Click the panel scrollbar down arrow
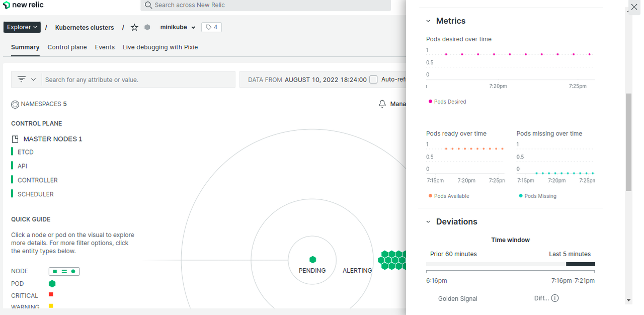Viewport: 644px width, 315px height. 628,300
